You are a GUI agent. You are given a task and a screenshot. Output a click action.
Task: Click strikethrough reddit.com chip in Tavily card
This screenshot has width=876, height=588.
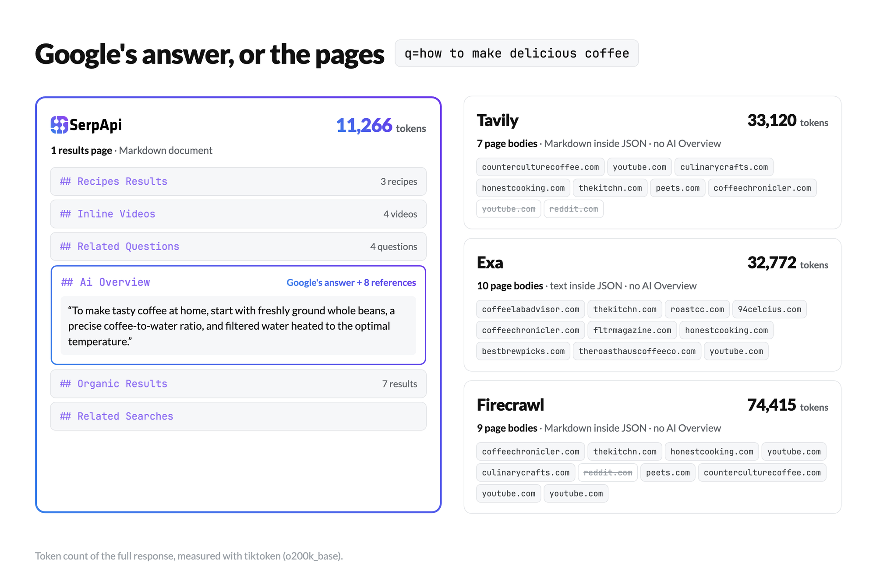point(574,209)
